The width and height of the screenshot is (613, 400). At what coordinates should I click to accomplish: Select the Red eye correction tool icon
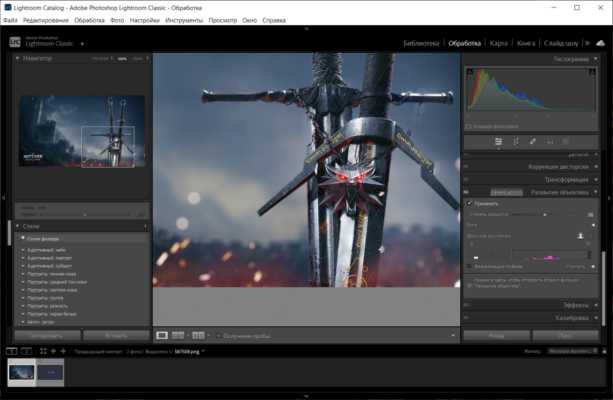click(550, 142)
